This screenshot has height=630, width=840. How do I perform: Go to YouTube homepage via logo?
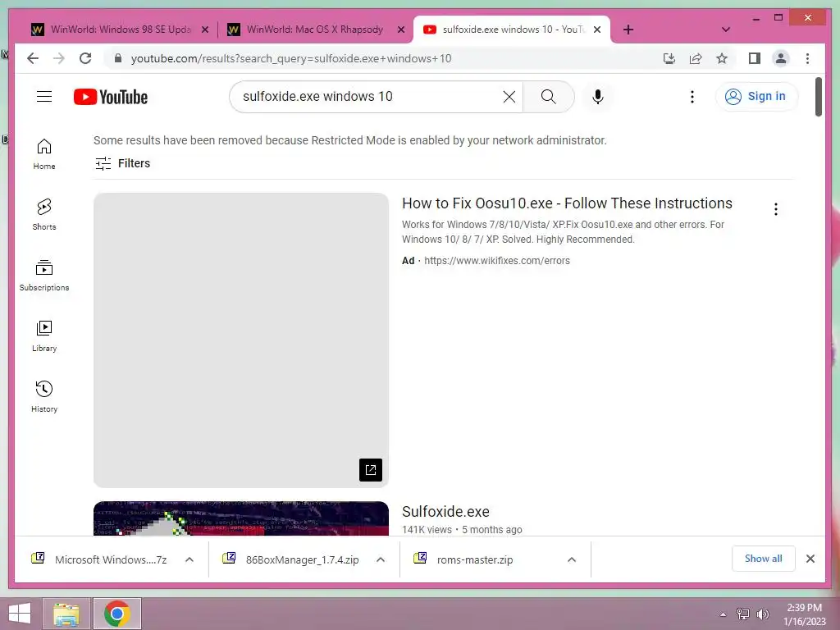pyautogui.click(x=111, y=97)
